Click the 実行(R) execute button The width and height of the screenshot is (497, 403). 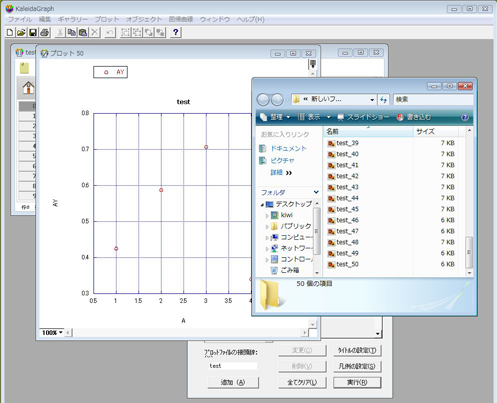click(x=357, y=382)
